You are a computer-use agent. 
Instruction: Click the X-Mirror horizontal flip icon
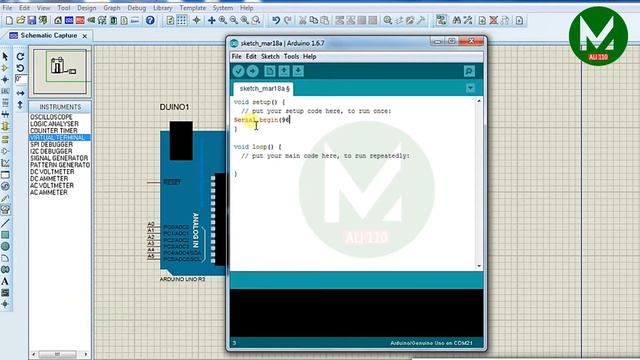pyautogui.click(x=20, y=93)
